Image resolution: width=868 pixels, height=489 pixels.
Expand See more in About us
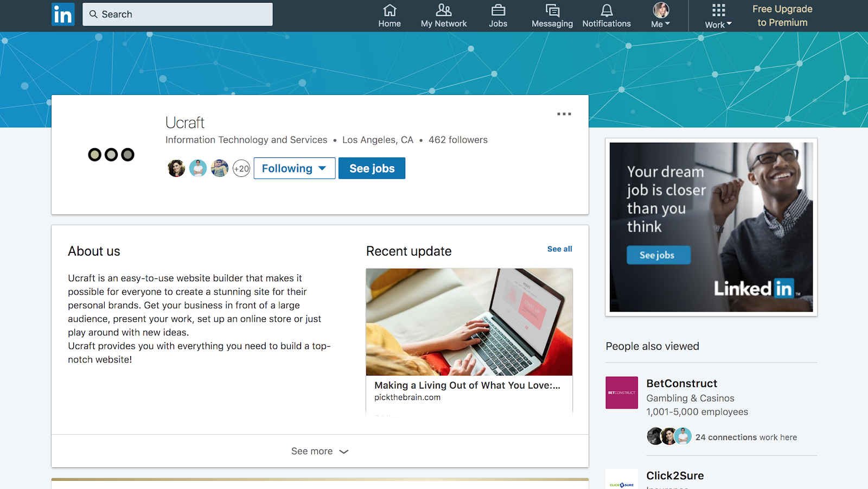(320, 451)
